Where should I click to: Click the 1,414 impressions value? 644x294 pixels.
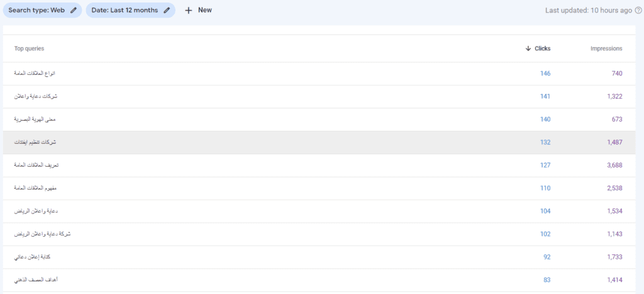(x=615, y=280)
